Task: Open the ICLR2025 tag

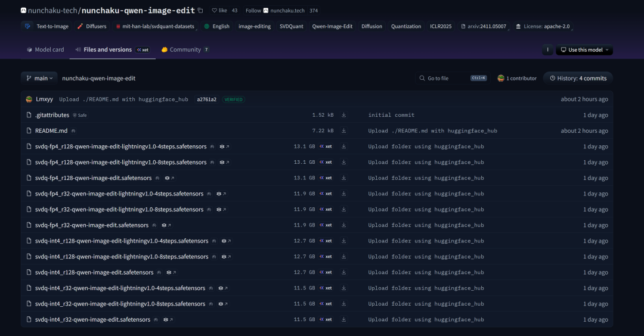Action: [x=440, y=26]
